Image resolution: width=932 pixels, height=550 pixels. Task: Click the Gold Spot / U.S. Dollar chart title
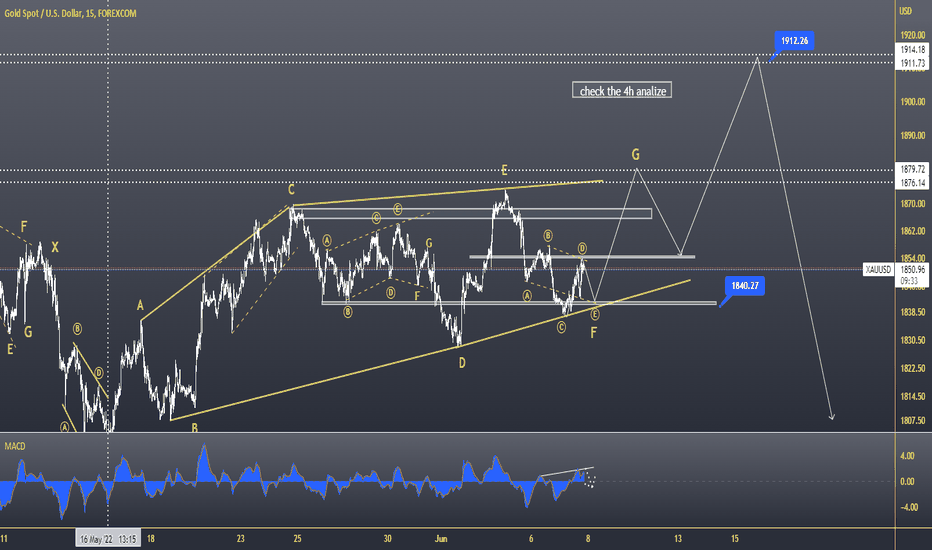pyautogui.click(x=70, y=13)
